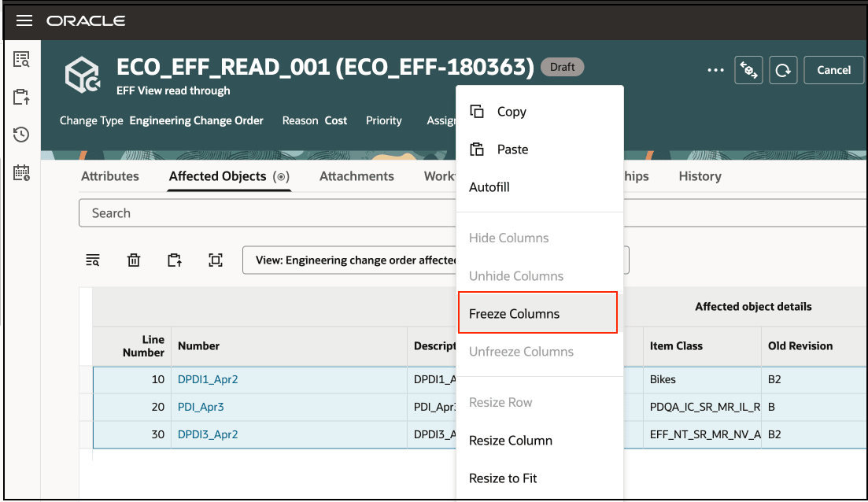This screenshot has width=868, height=502.
Task: Click the Oracle logo
Action: point(86,21)
